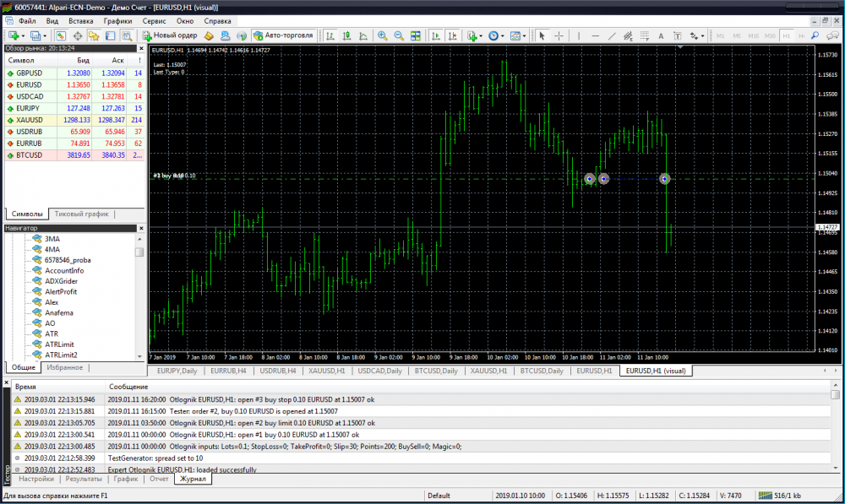Select XAUUSD row in Market Watch
845x504 pixels.
coord(74,120)
